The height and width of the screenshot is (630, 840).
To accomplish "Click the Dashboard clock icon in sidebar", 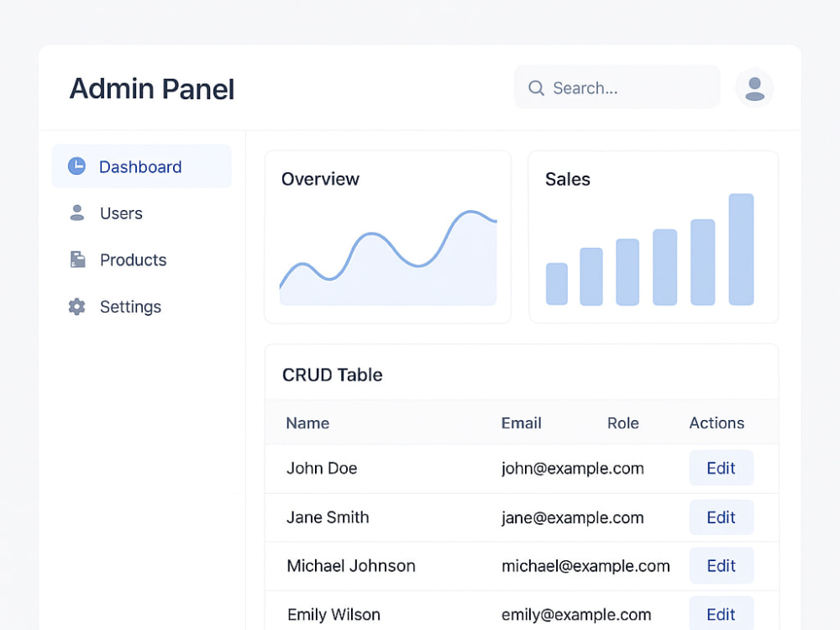I will click(x=76, y=166).
